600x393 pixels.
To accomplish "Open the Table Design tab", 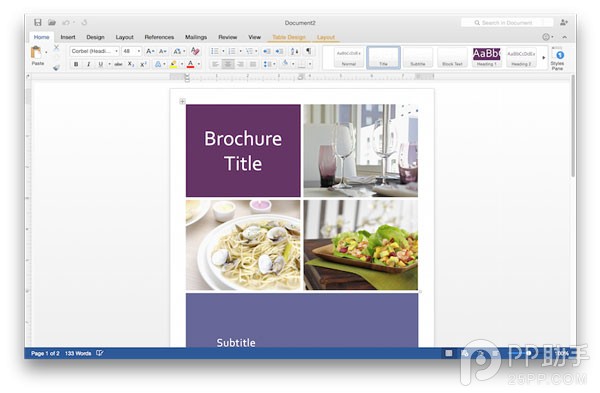I will pos(289,37).
